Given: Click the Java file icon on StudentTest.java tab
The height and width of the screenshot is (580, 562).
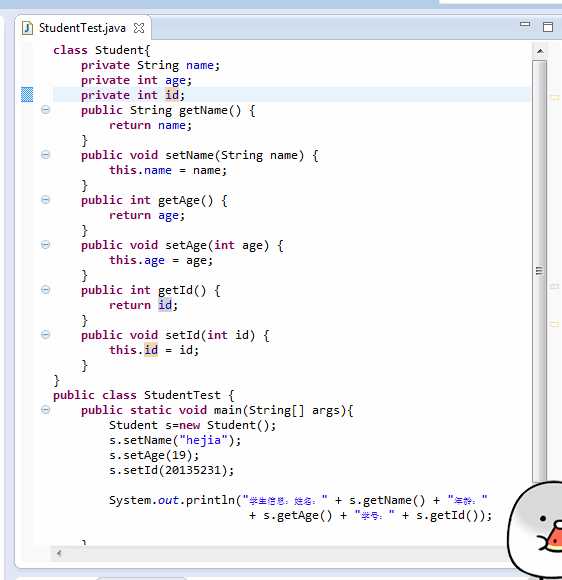Looking at the screenshot, I should point(27,28).
